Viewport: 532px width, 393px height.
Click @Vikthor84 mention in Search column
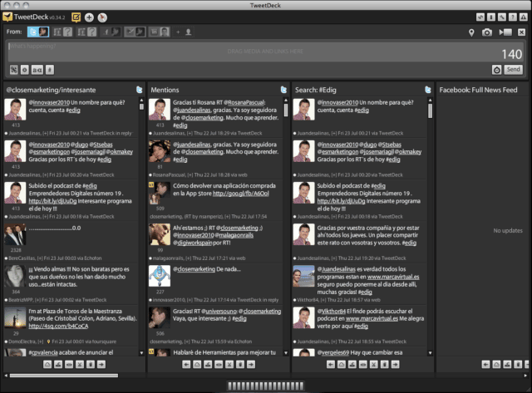pyautogui.click(x=332, y=312)
